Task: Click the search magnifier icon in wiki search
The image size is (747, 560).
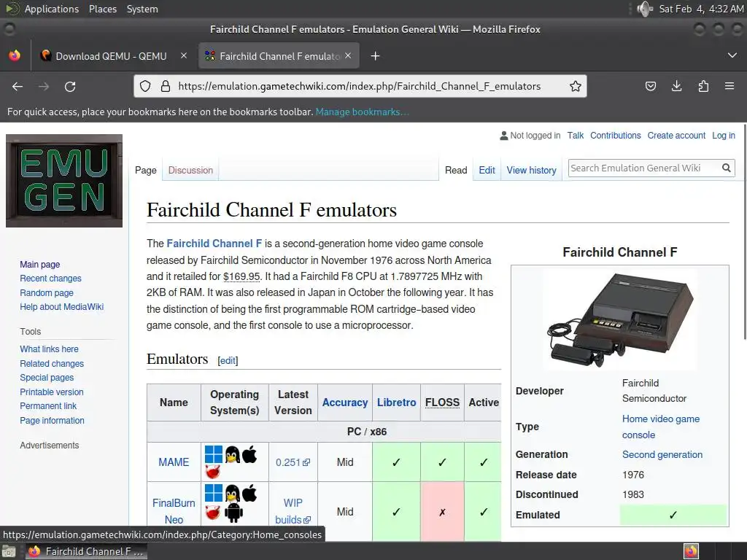Action: [x=726, y=168]
